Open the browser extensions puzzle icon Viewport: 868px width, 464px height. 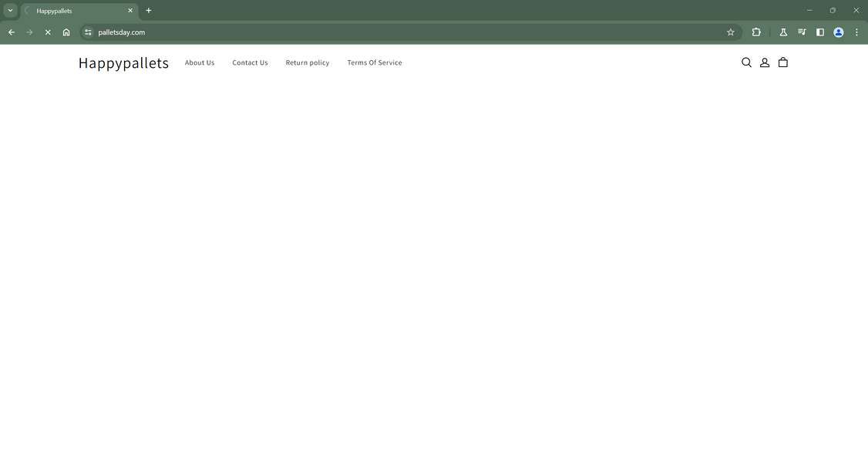point(755,32)
